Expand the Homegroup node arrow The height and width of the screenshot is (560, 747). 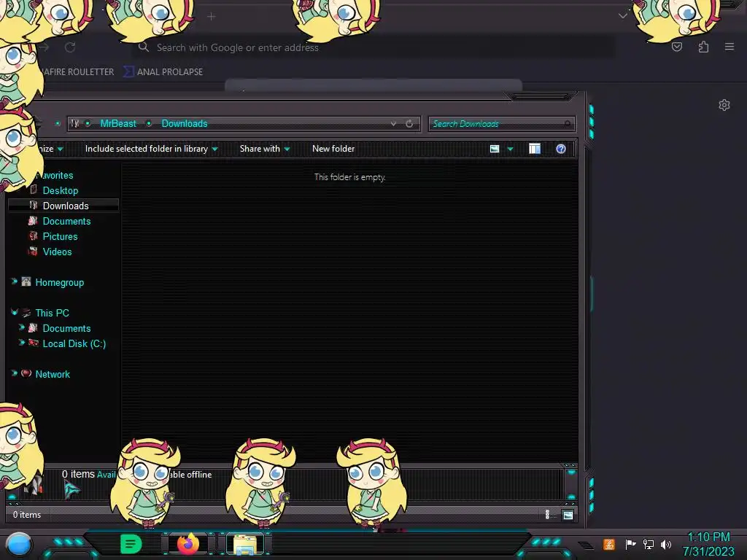pyautogui.click(x=15, y=281)
